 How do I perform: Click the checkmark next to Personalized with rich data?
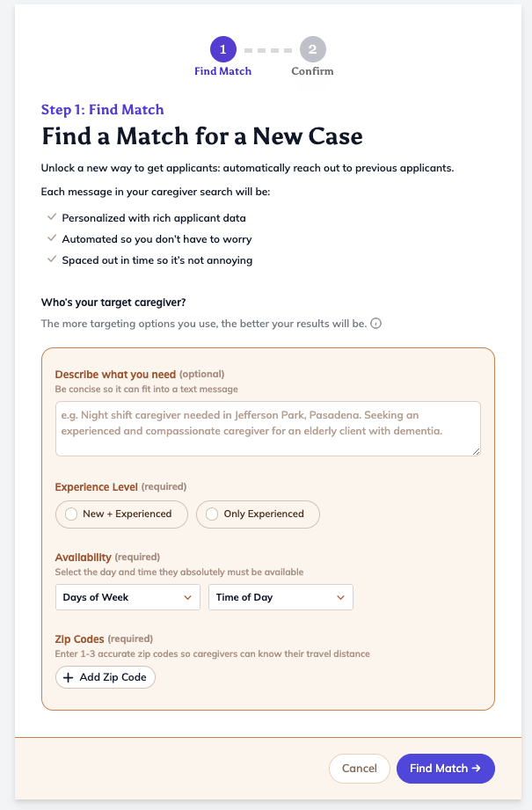[52, 217]
